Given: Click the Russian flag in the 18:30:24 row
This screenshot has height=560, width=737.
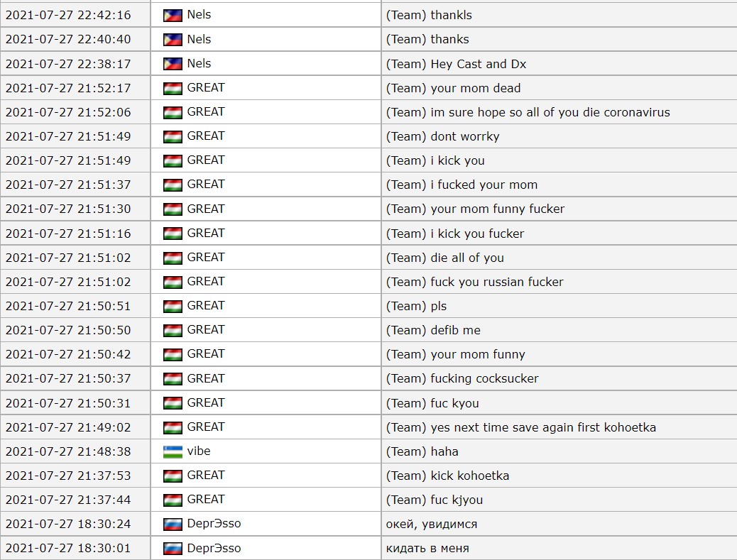Looking at the screenshot, I should [173, 525].
